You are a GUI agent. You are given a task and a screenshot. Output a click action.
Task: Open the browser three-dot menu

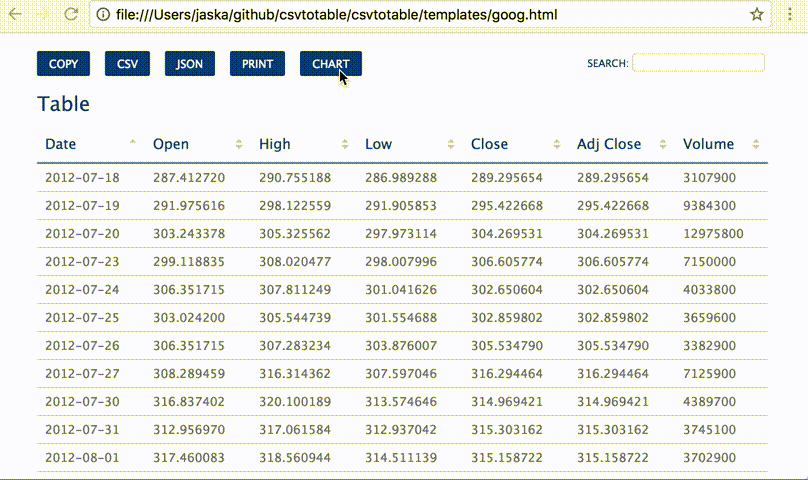tap(789, 14)
